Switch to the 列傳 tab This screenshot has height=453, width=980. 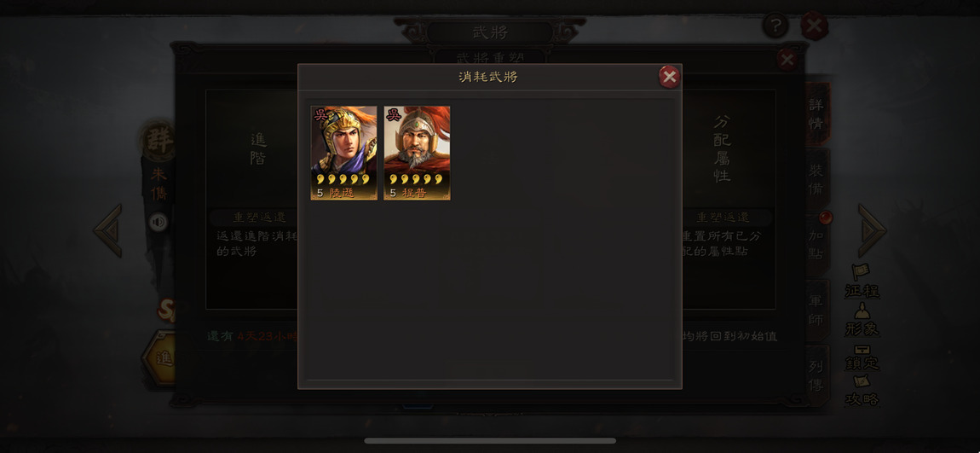coord(816,375)
